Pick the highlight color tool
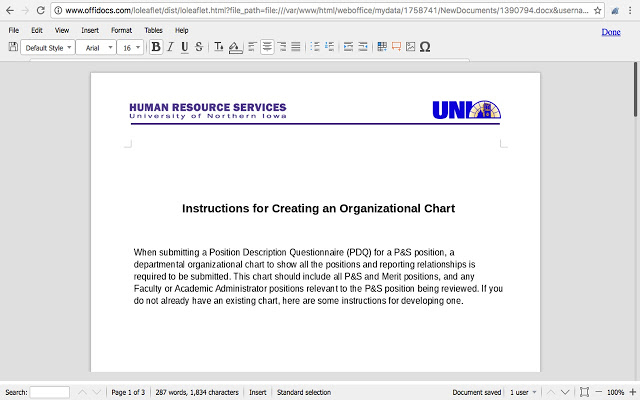The height and width of the screenshot is (400, 640). [x=235, y=47]
